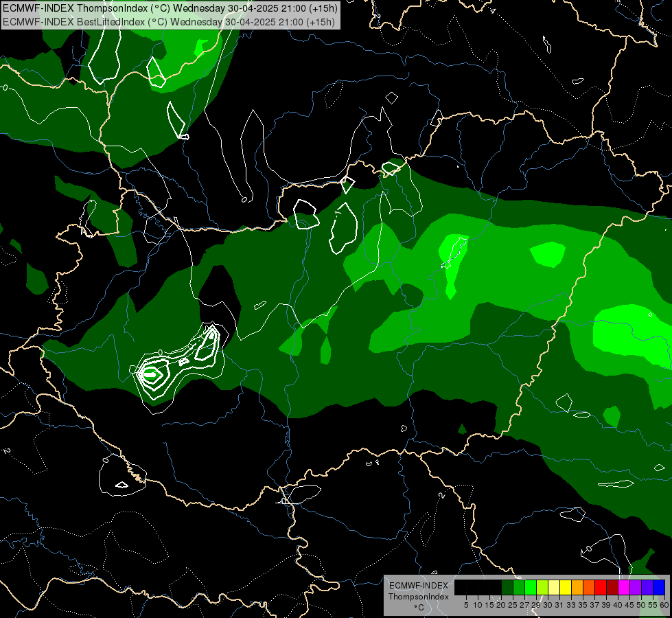Select the orange-red 35–37 legend swatch
Viewport: 672px width, 618px height.
tap(589, 587)
